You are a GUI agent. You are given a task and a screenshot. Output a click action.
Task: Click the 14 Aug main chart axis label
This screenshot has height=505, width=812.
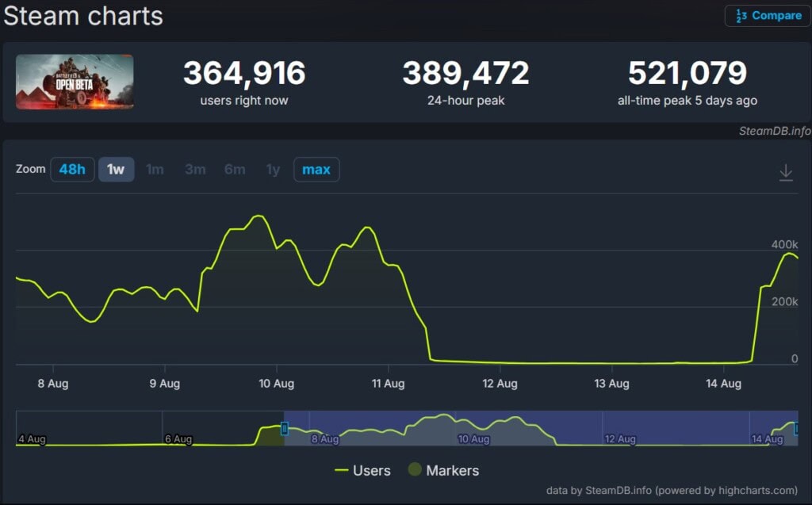[x=723, y=384]
